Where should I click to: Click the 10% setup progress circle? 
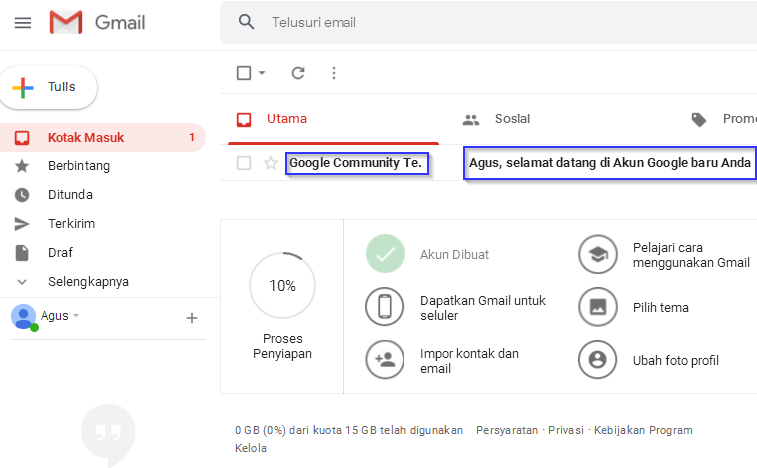(282, 285)
